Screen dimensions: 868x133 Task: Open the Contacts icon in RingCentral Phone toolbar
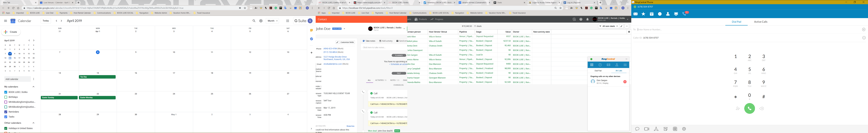tap(668, 14)
